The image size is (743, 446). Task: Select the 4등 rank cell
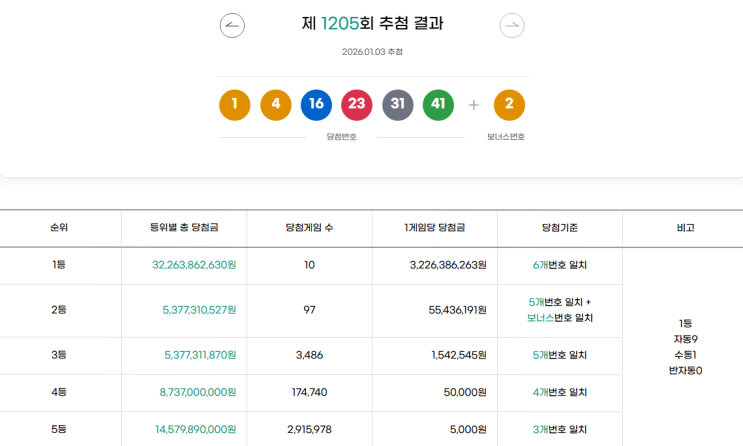coord(59,392)
